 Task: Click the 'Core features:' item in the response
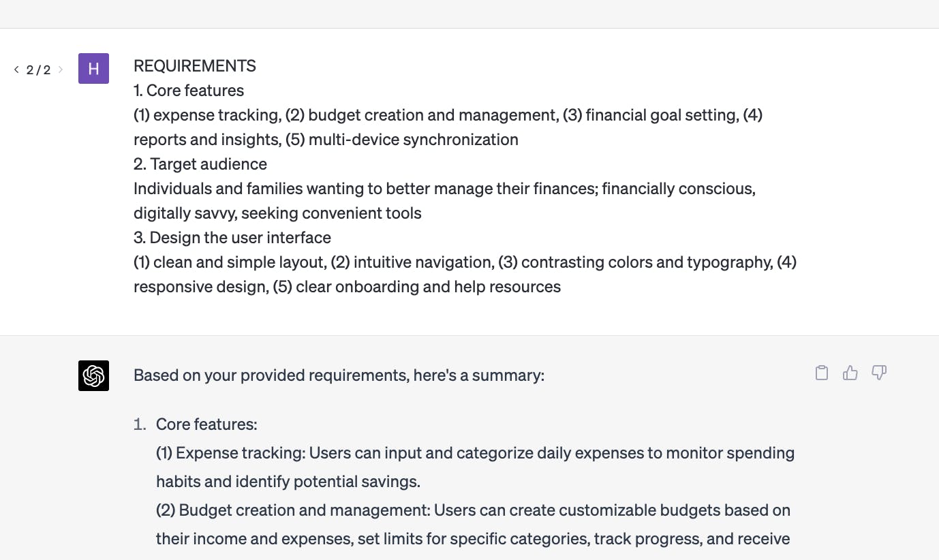click(206, 424)
